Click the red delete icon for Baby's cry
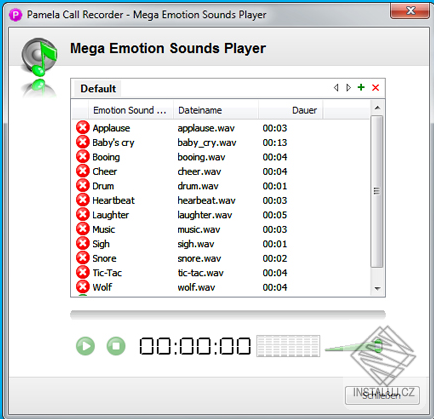 (83, 142)
